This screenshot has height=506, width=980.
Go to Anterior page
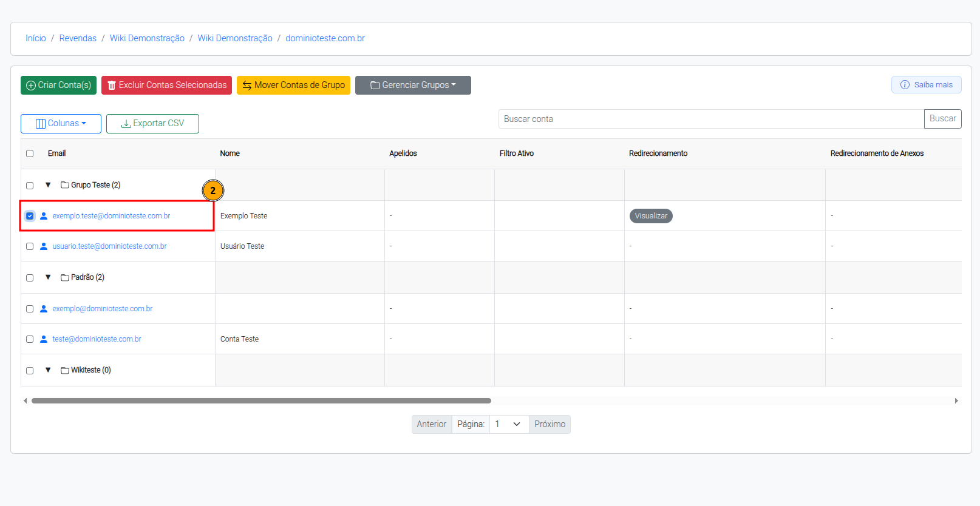(x=432, y=424)
